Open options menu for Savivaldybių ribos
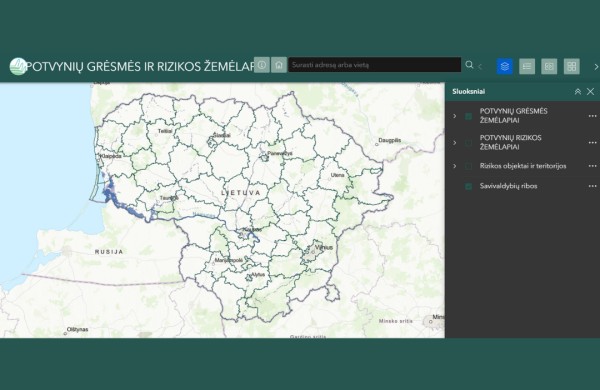This screenshot has height=390, width=600. (592, 186)
